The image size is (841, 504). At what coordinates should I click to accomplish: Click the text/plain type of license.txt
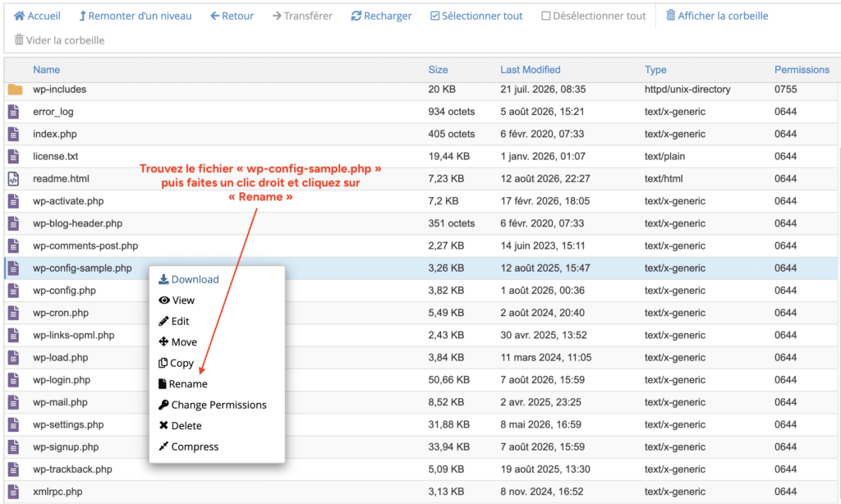664,157
